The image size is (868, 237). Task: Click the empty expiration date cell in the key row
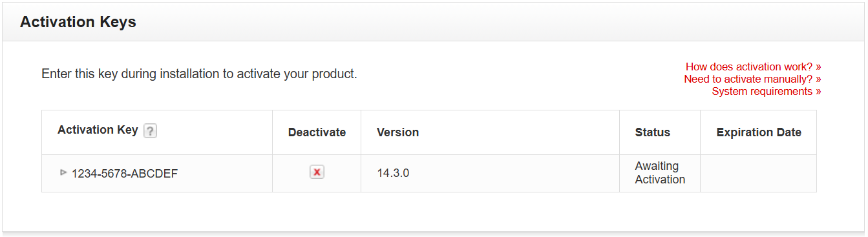(758, 173)
